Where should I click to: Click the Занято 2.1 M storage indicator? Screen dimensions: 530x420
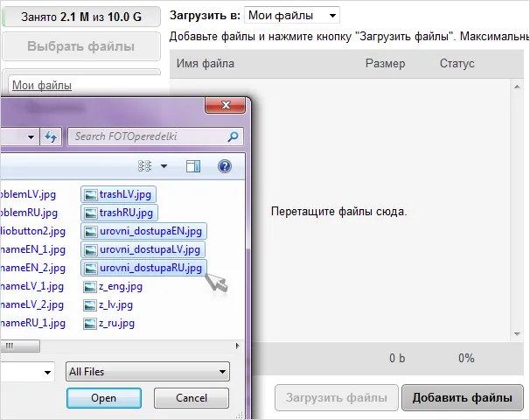[81, 17]
